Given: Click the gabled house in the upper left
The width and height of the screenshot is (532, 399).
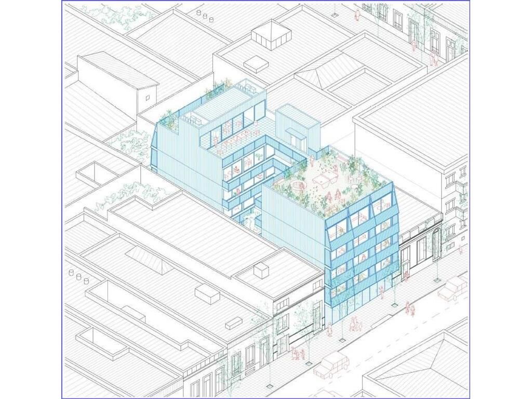Looking at the screenshot, I should [119, 83].
